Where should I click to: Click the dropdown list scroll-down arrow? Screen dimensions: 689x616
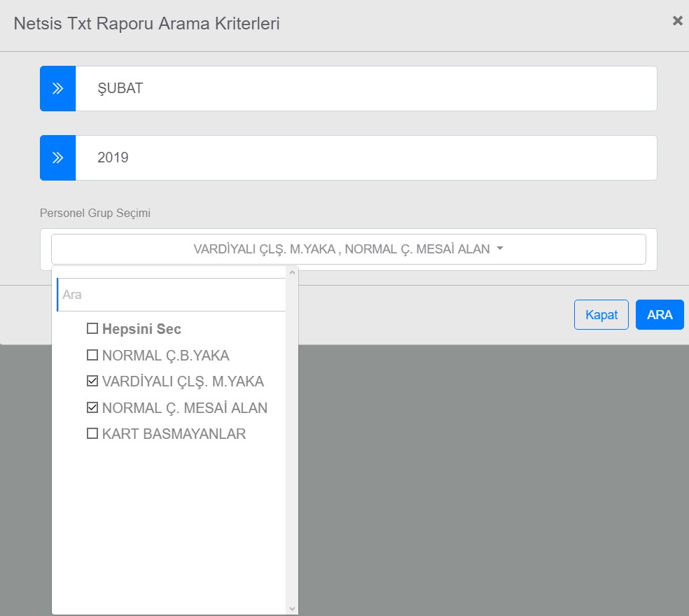pos(292,609)
